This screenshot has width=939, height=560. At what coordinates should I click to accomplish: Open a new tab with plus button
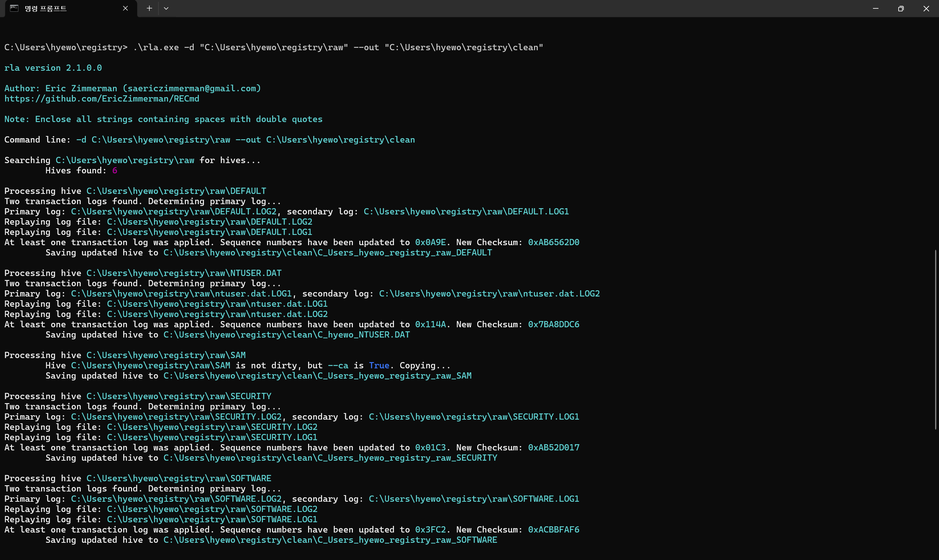149,8
